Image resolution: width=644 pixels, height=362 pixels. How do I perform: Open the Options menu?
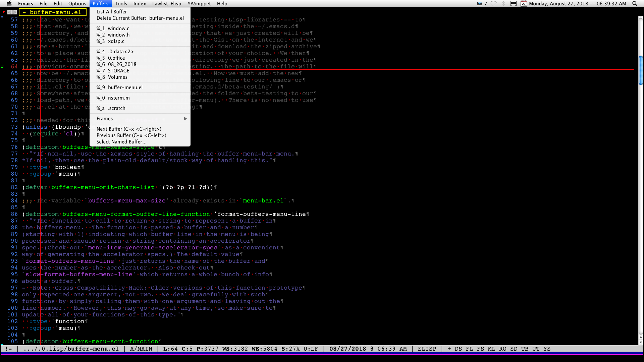click(x=77, y=3)
